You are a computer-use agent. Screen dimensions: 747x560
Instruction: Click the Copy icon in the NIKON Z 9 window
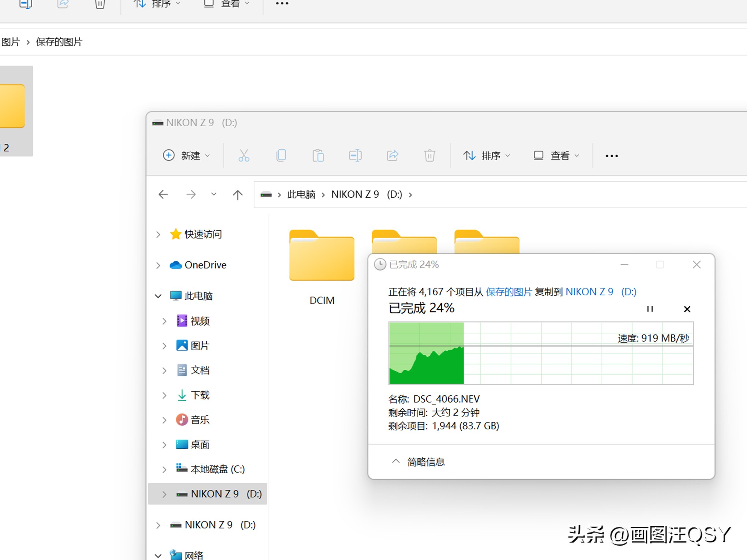281,155
